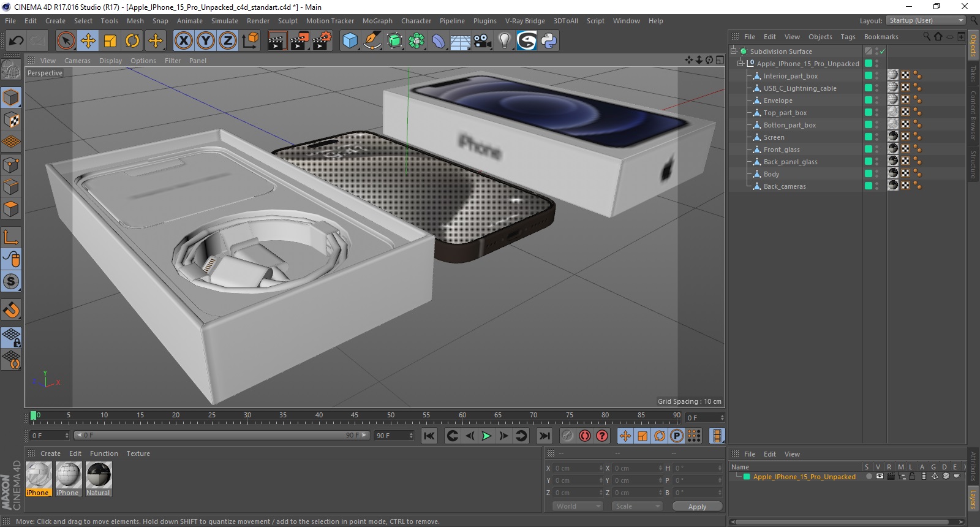Toggle Autokeying button
The width and height of the screenshot is (980, 527).
(x=585, y=436)
